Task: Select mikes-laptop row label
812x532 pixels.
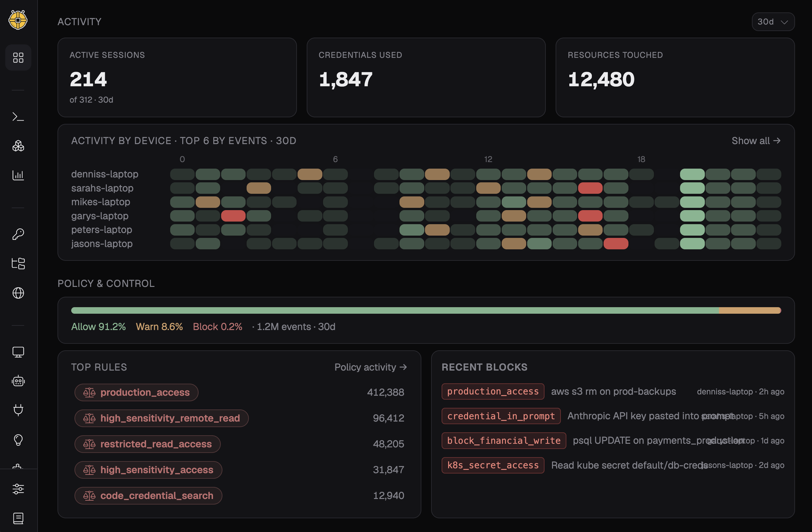Action: point(101,202)
